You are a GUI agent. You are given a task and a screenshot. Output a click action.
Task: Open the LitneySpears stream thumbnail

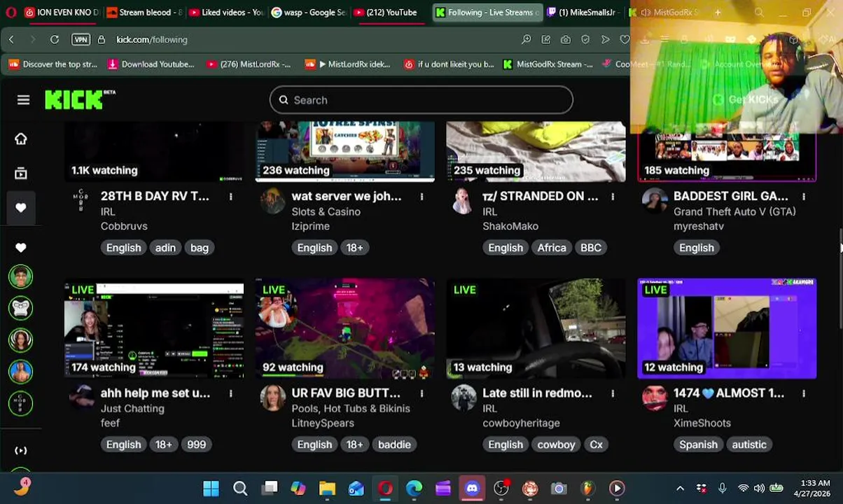pos(345,329)
